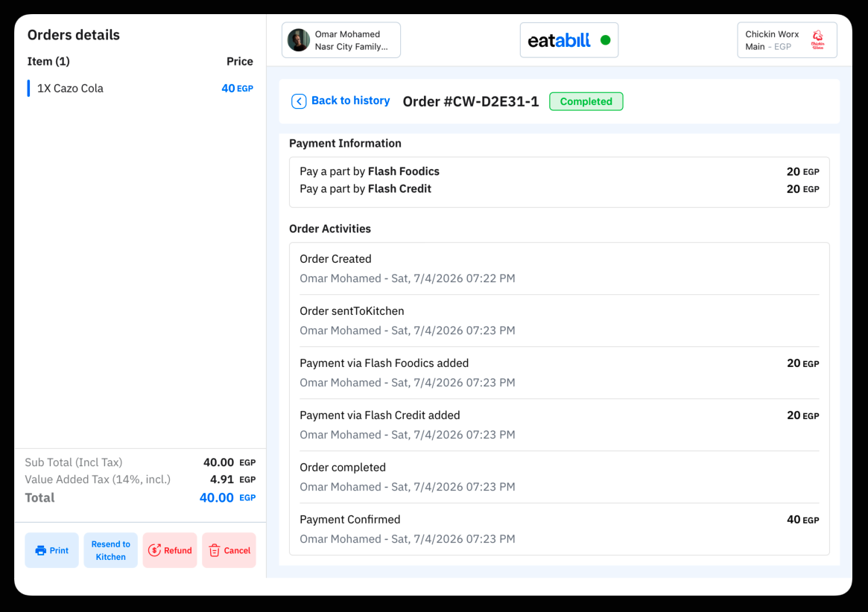The image size is (868, 612).
Task: Go back to history
Action: point(340,101)
